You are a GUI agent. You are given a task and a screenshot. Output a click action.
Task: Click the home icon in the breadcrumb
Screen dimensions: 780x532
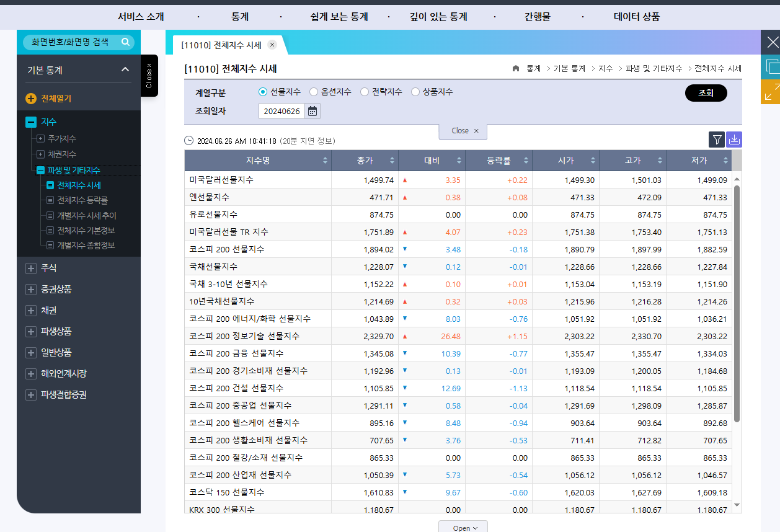point(515,69)
